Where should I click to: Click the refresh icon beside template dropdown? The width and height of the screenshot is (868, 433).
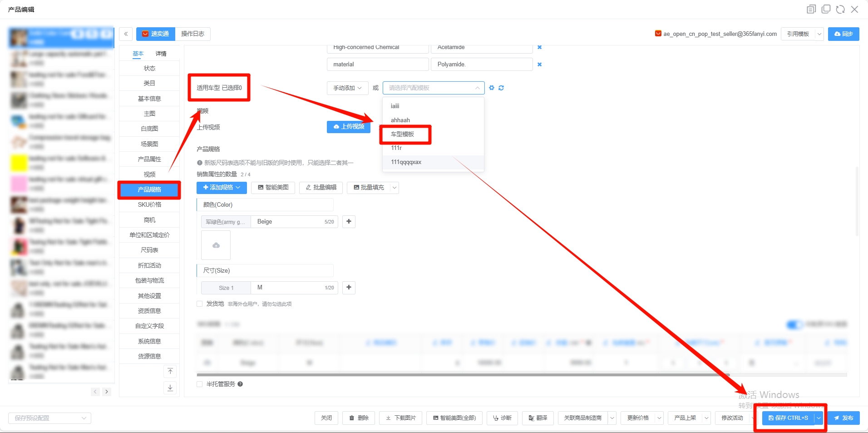click(x=501, y=88)
